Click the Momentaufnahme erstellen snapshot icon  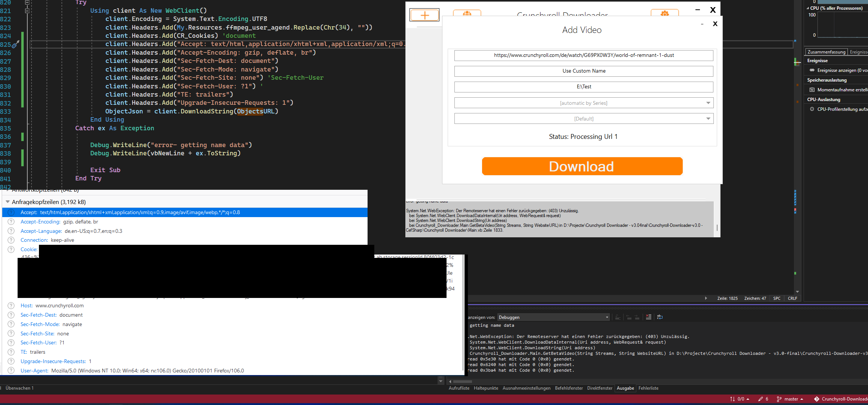tap(812, 89)
